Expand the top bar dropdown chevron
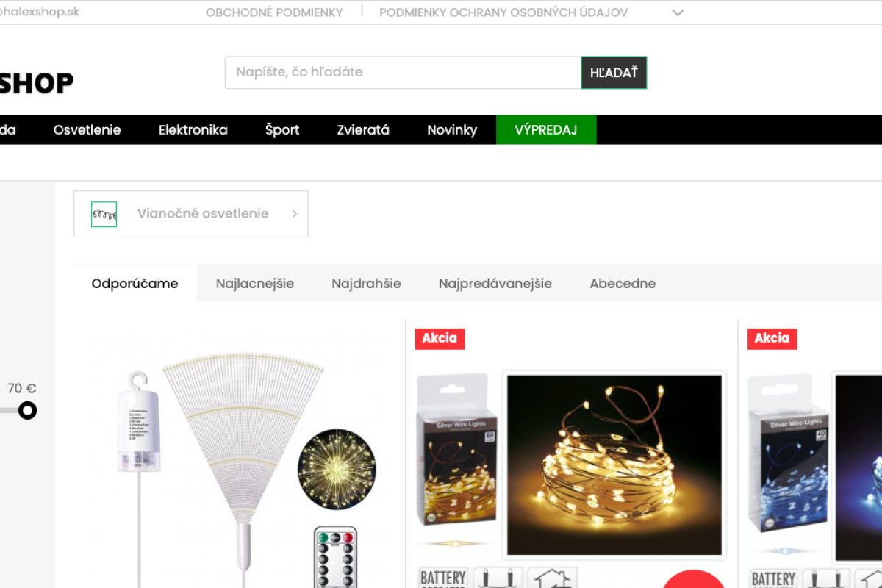Screen dimensions: 882x588 (x=678, y=12)
